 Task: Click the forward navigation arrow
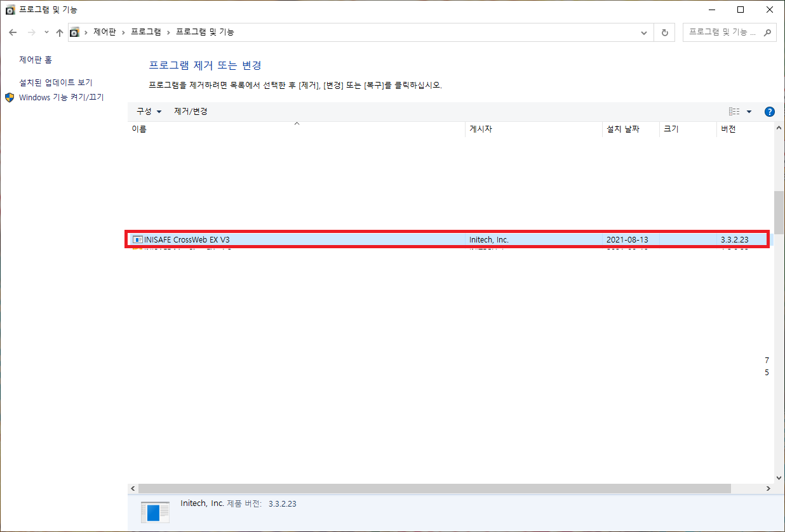pos(30,32)
